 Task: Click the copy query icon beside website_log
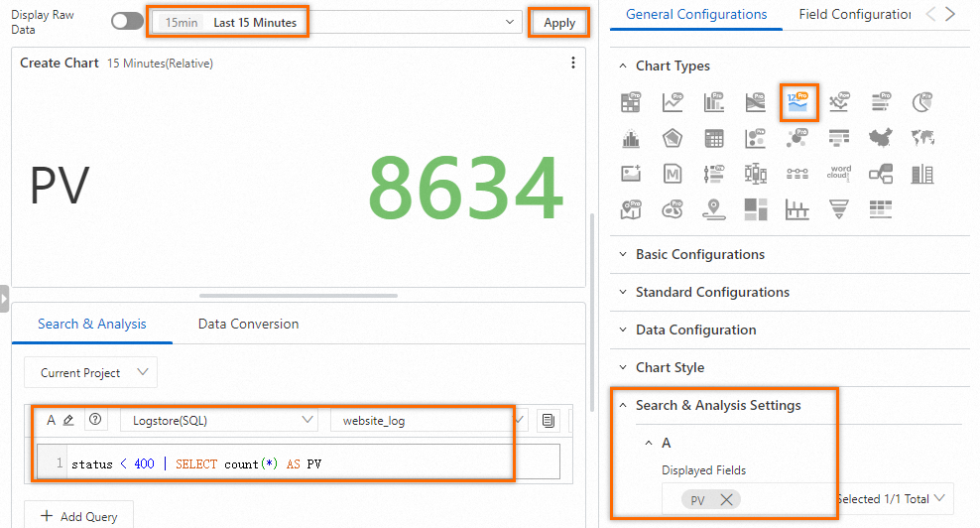click(549, 421)
